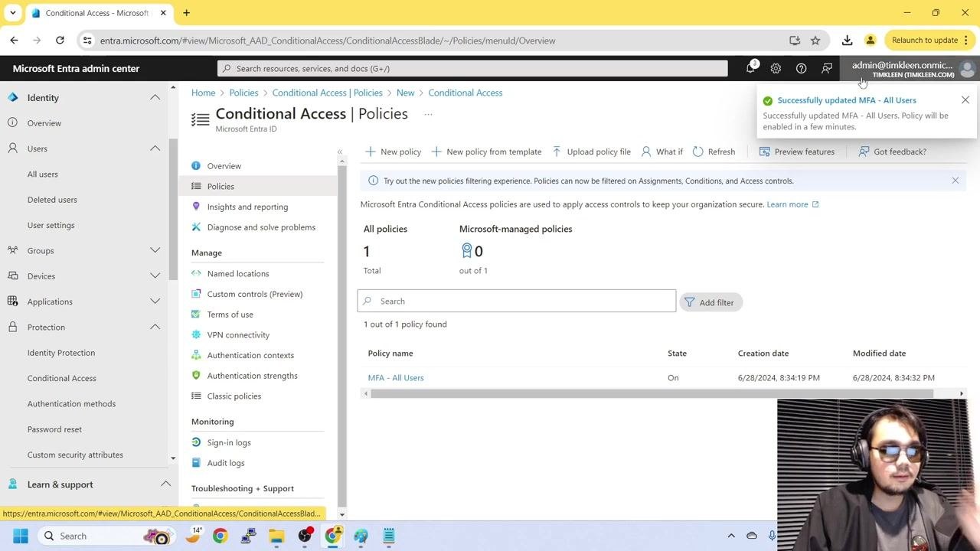The image size is (980, 551).
Task: Click the Add filter button
Action: (x=710, y=302)
